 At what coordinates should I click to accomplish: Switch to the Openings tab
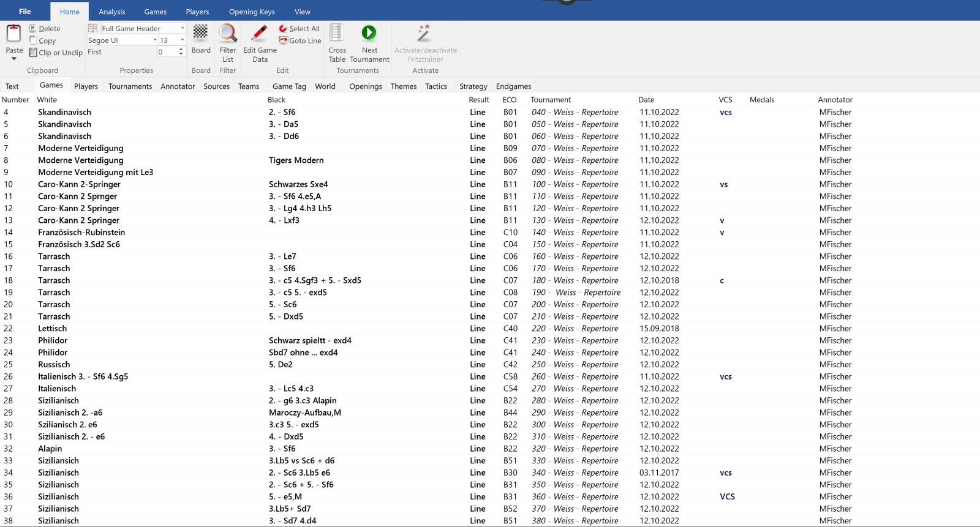[365, 86]
